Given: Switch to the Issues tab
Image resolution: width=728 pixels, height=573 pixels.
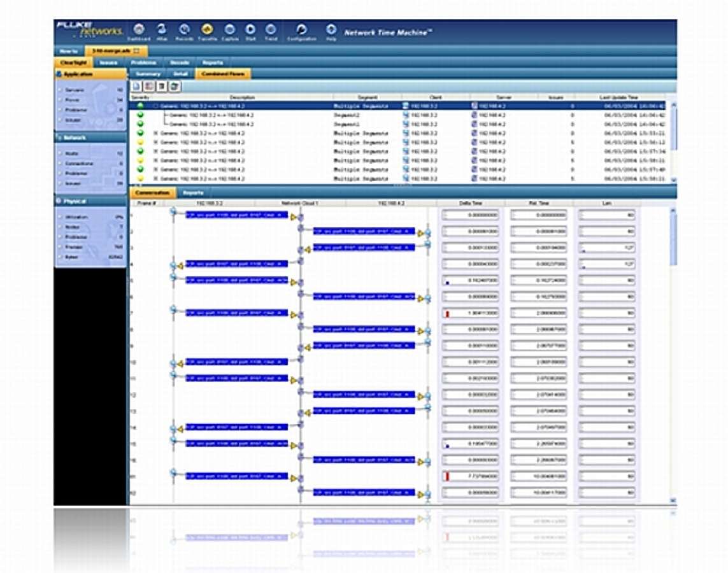Looking at the screenshot, I should (x=109, y=62).
